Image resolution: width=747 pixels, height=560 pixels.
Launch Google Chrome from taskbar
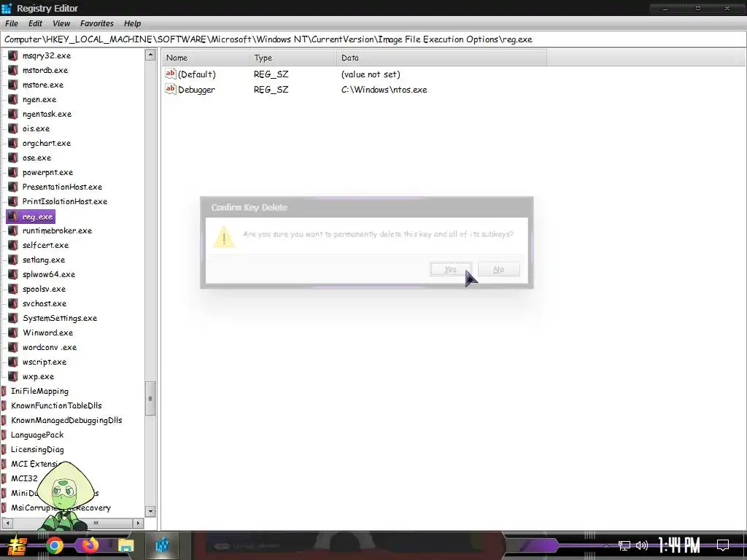(54, 545)
